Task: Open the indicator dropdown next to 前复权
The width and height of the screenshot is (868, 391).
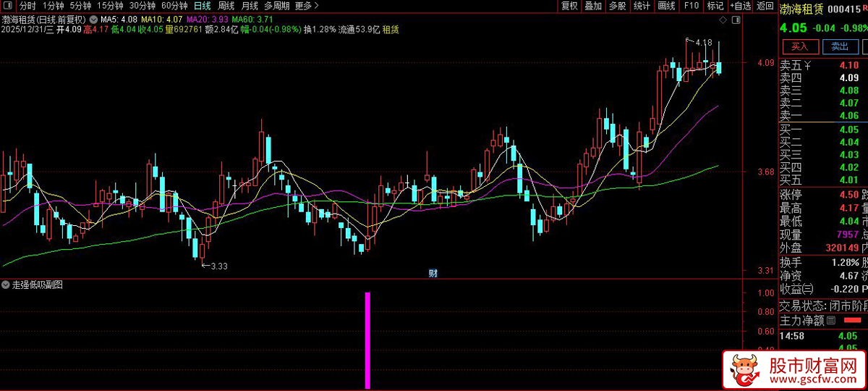Action: coord(94,18)
